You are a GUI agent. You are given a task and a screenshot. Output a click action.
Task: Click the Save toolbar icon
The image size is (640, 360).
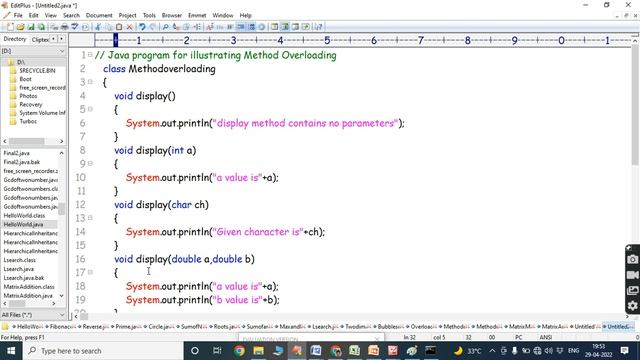31,27
